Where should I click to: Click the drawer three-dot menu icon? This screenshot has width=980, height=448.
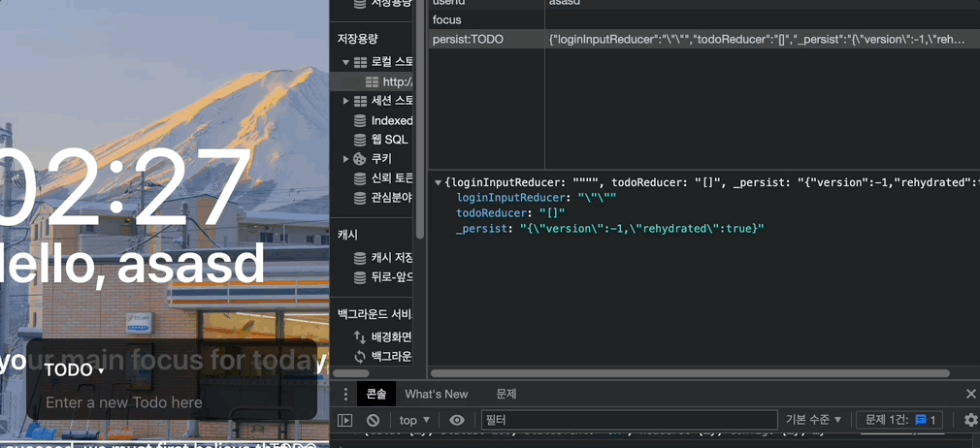(345, 395)
